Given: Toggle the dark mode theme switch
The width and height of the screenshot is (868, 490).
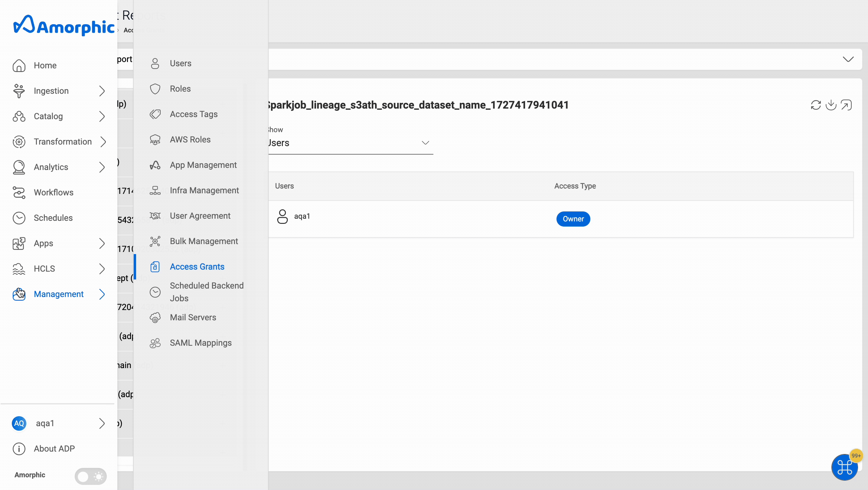Looking at the screenshot, I should point(91,476).
